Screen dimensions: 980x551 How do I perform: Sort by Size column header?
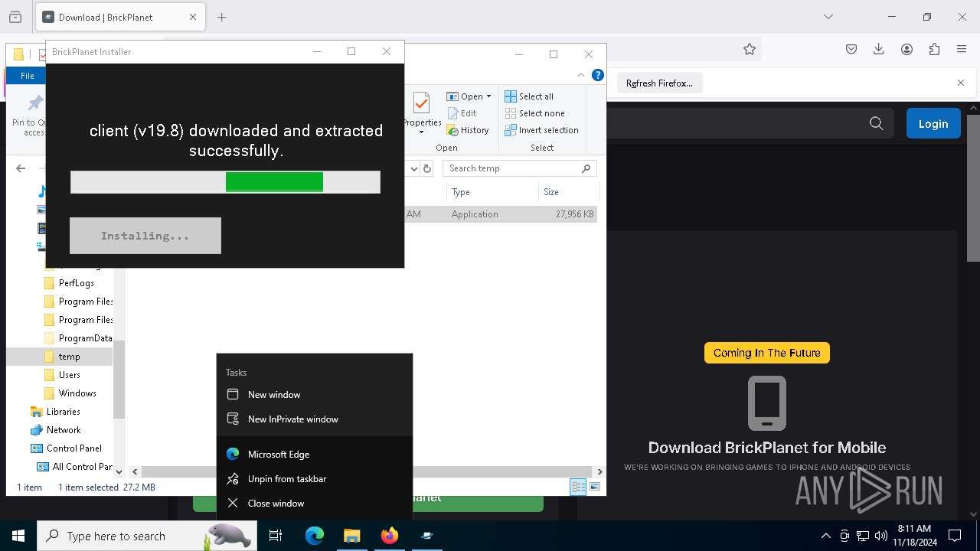click(568, 192)
